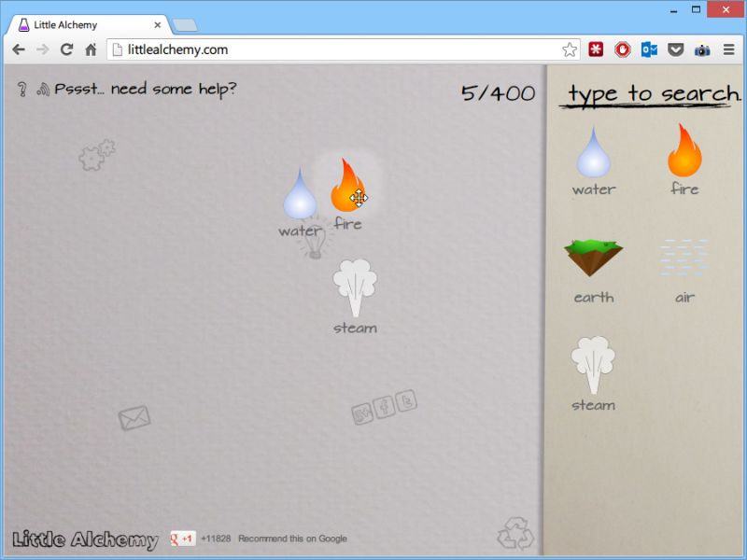
Task: Reload the page with the refresh button
Action: coord(66,49)
